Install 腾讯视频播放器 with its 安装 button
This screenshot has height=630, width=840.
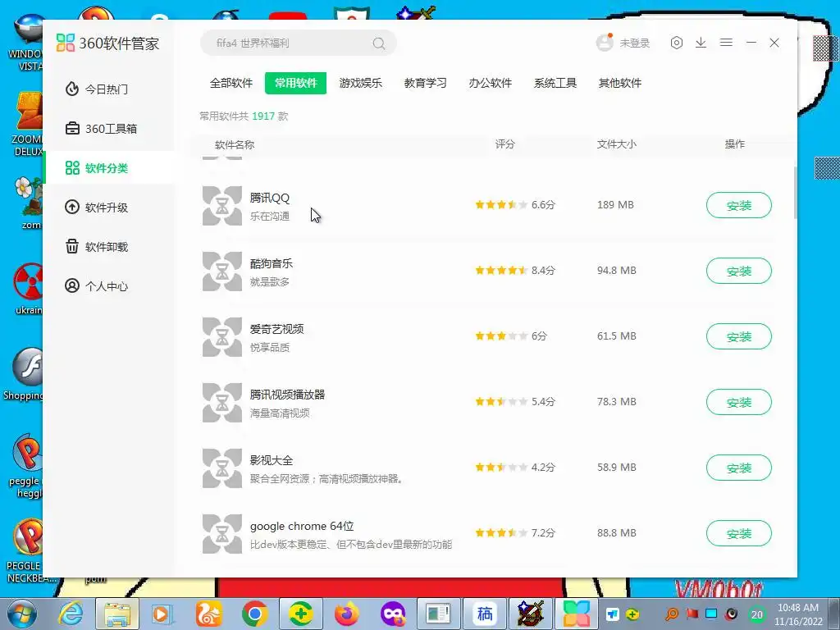tap(739, 402)
